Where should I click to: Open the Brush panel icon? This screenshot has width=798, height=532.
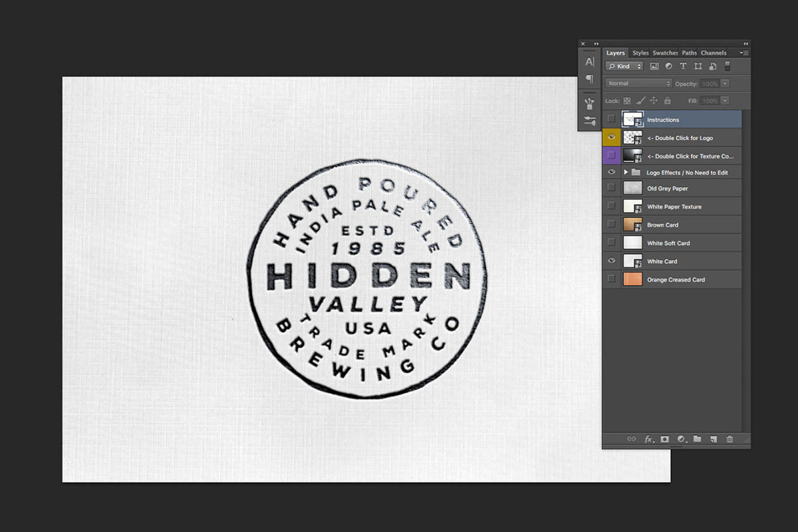click(x=589, y=103)
